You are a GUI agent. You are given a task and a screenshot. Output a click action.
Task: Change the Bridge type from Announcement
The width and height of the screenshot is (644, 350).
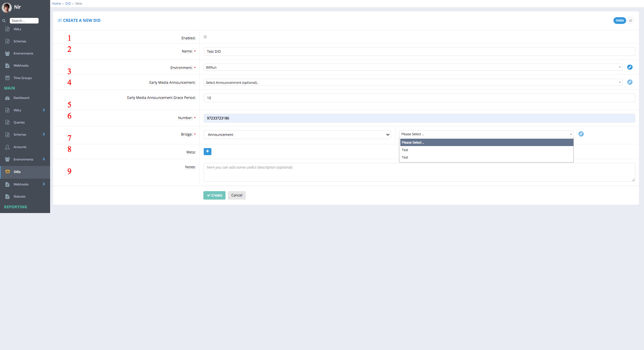(297, 134)
